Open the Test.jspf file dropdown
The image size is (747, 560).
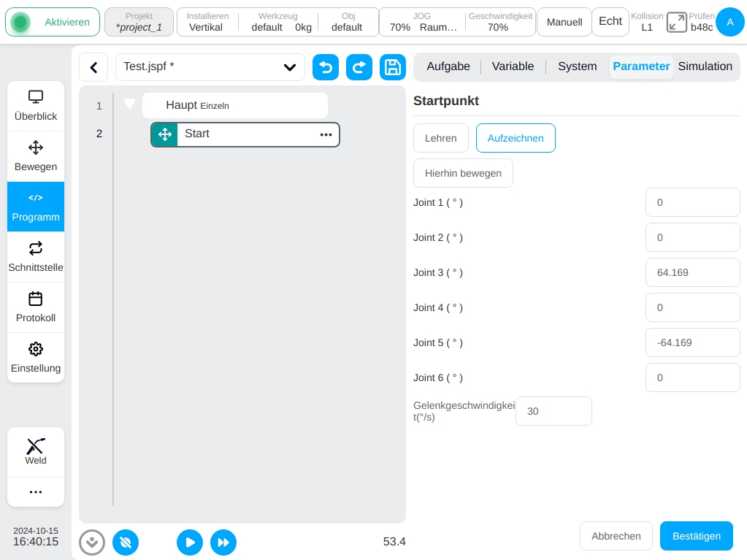210,67
